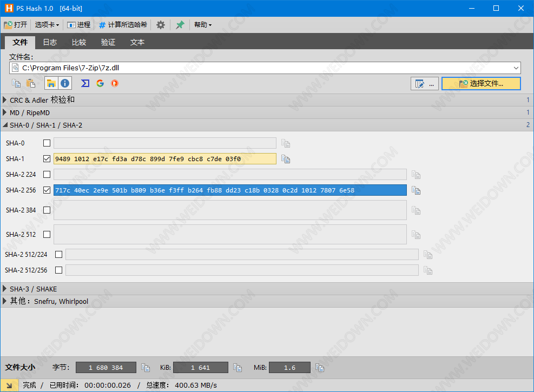Open the 帮助 menu
Image resolution: width=534 pixels, height=392 pixels.
coord(203,25)
